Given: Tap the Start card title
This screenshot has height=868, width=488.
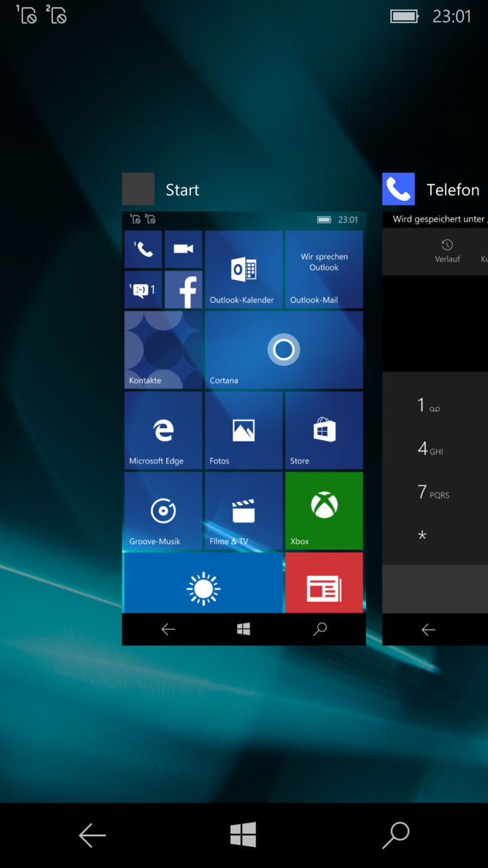Looking at the screenshot, I should point(182,190).
